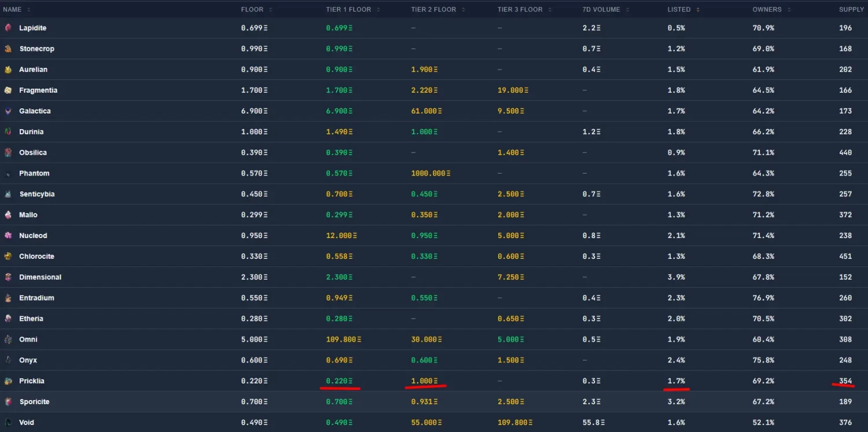This screenshot has height=432, width=868.
Task: Click the Mallo collection icon
Action: (x=8, y=215)
